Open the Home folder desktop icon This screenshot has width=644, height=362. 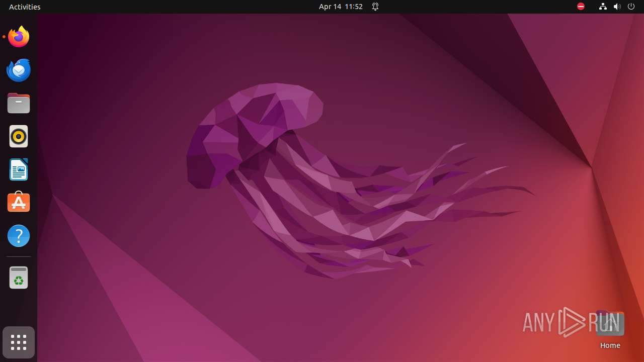tap(610, 330)
